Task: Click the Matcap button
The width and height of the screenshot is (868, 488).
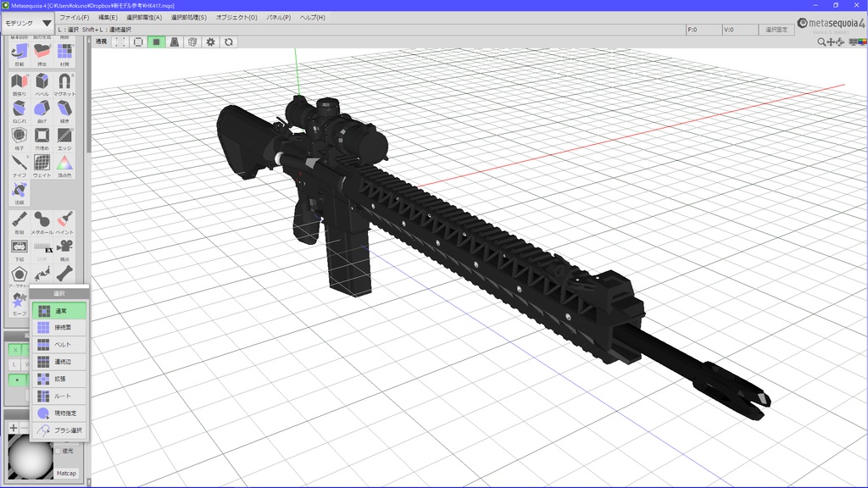Action: point(66,474)
